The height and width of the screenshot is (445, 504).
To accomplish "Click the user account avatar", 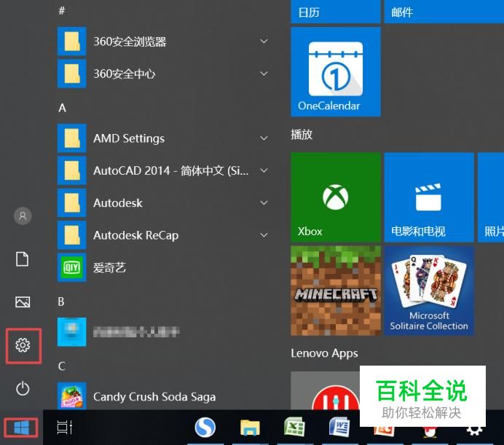I will point(23,216).
